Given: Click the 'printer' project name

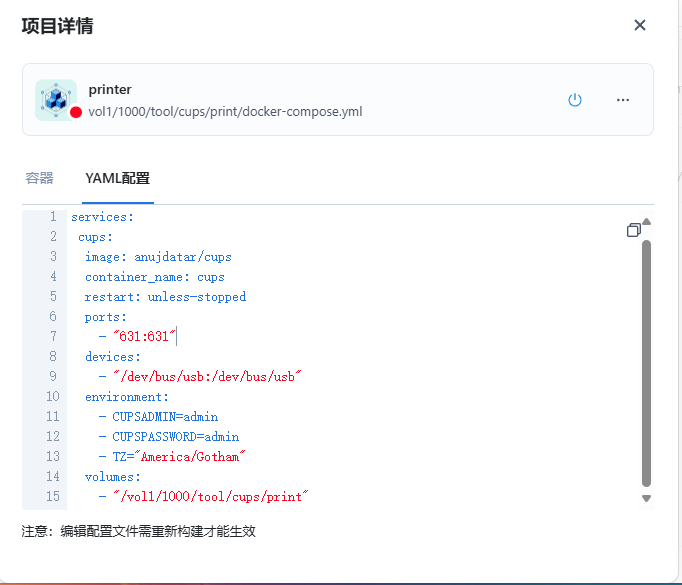Looking at the screenshot, I should click(x=110, y=90).
